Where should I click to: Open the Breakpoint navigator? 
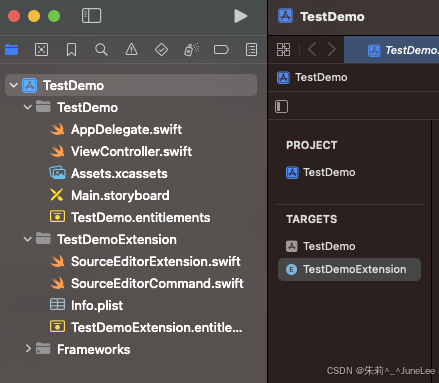click(x=221, y=50)
